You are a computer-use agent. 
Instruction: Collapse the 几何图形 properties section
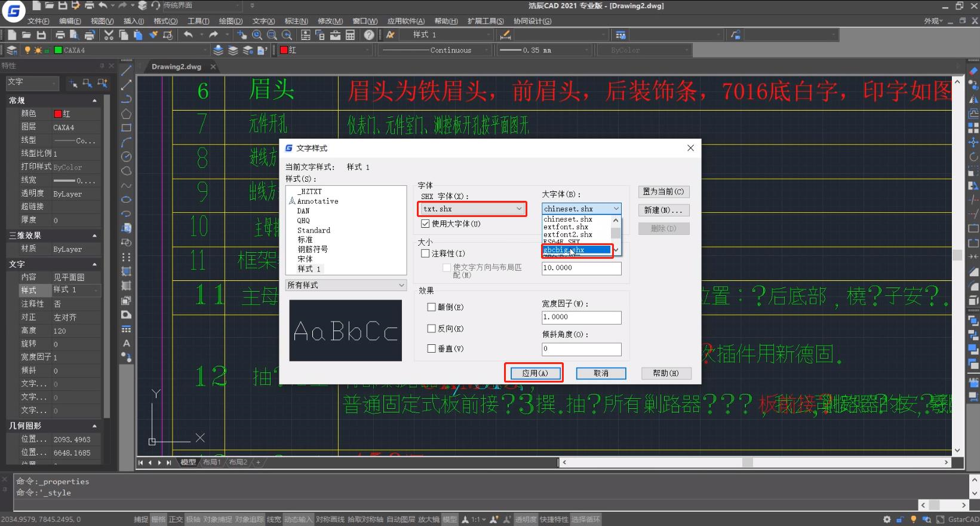point(94,426)
